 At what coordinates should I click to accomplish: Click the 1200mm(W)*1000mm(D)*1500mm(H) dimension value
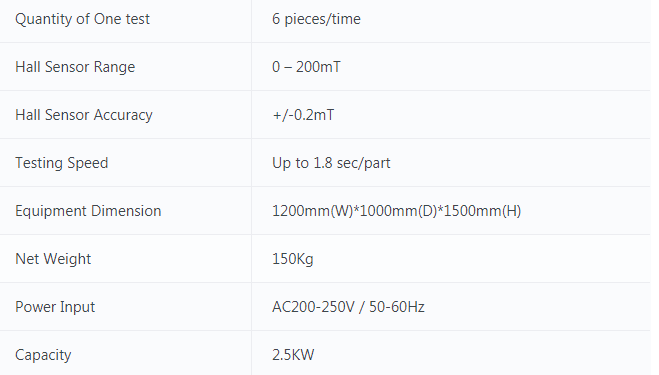pos(397,211)
